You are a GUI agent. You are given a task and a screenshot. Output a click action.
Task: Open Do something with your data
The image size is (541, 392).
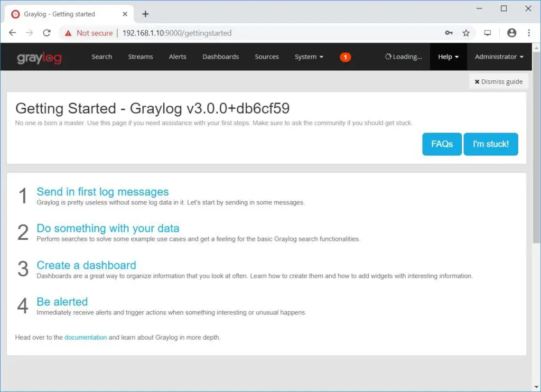(108, 228)
